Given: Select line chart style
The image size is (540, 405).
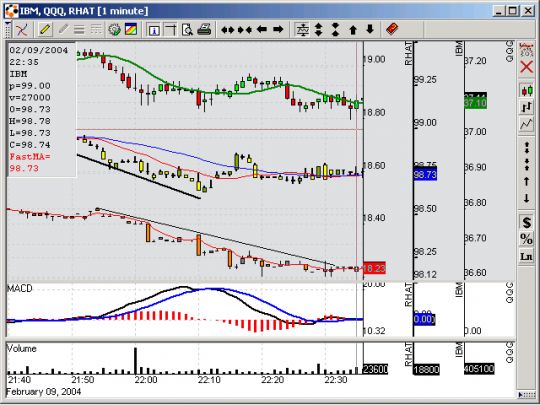Looking at the screenshot, I should pyautogui.click(x=526, y=124).
